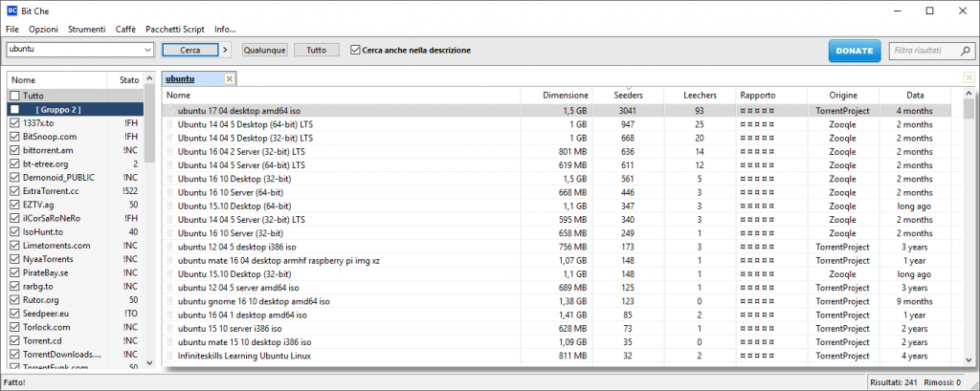Click the magnifier icon in the Filtra risultati box
This screenshot has width=980, height=391.
tap(960, 50)
